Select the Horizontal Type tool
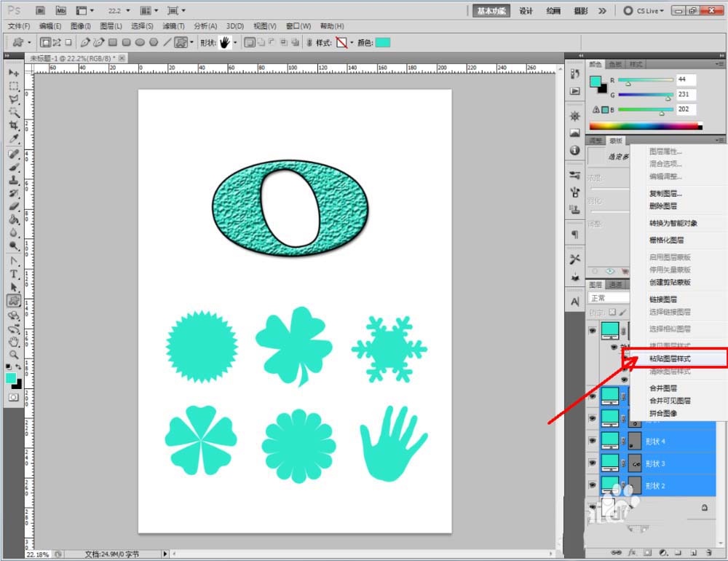 13,274
